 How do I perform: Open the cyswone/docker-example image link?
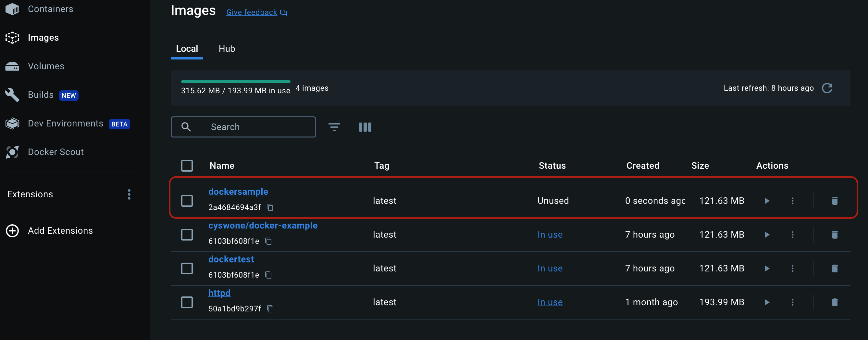[x=263, y=225]
